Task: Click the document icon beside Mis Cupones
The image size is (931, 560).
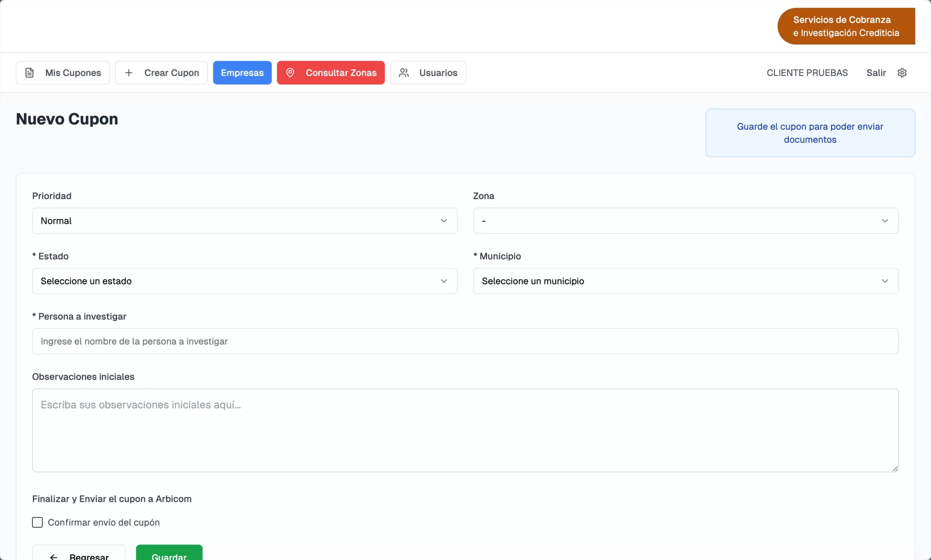Action: [29, 72]
